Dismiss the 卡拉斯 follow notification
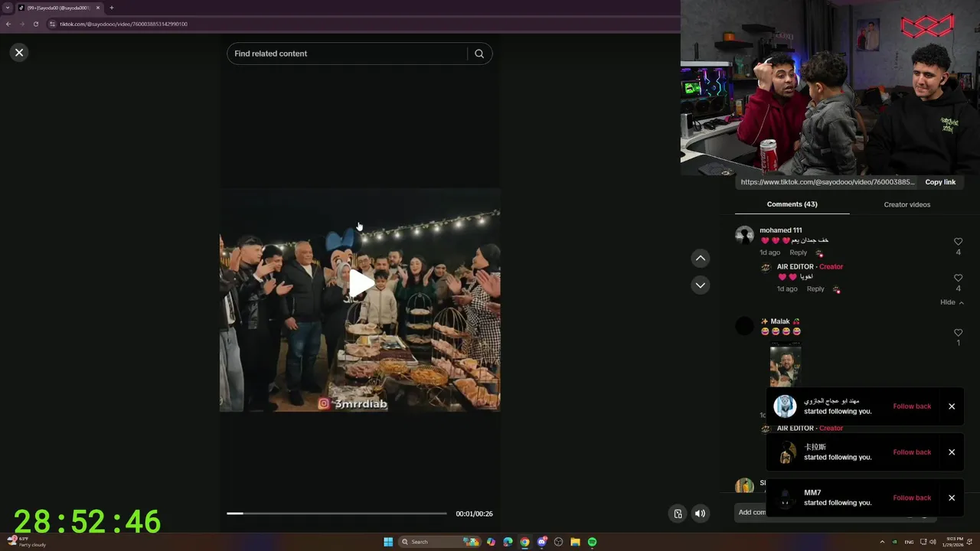 [952, 452]
